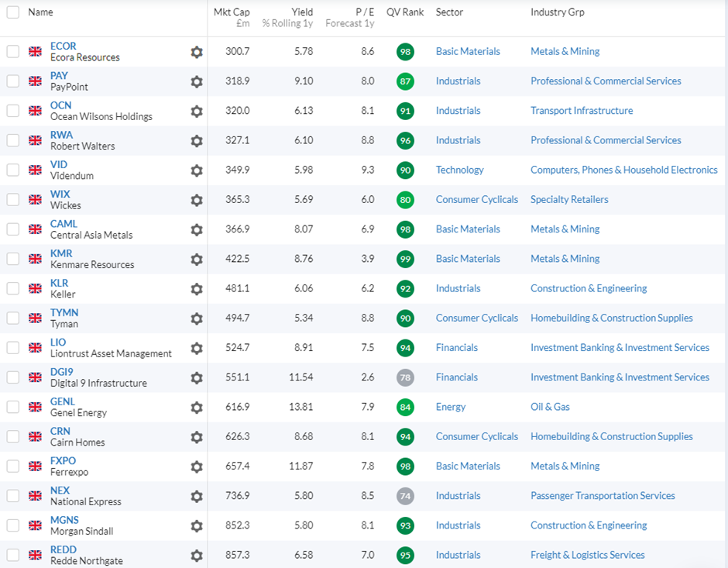Click the Passenger Transportation Services link
The width and height of the screenshot is (728, 568).
[x=603, y=496]
